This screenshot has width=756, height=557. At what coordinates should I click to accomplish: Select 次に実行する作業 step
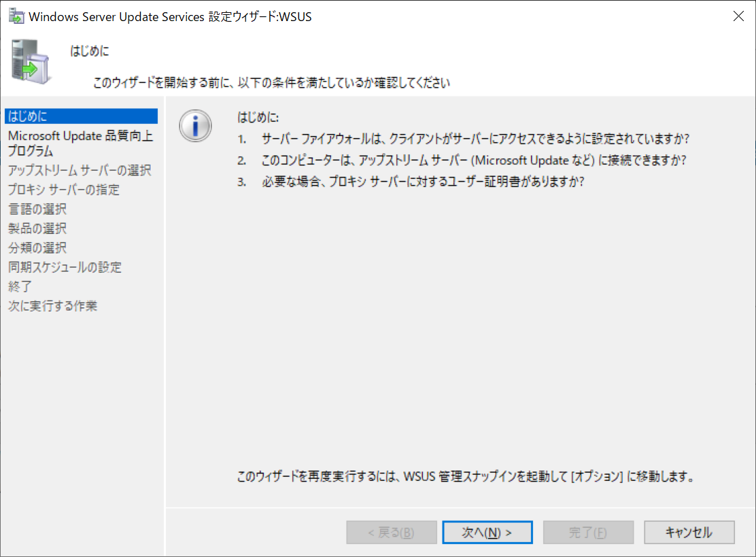coord(52,305)
